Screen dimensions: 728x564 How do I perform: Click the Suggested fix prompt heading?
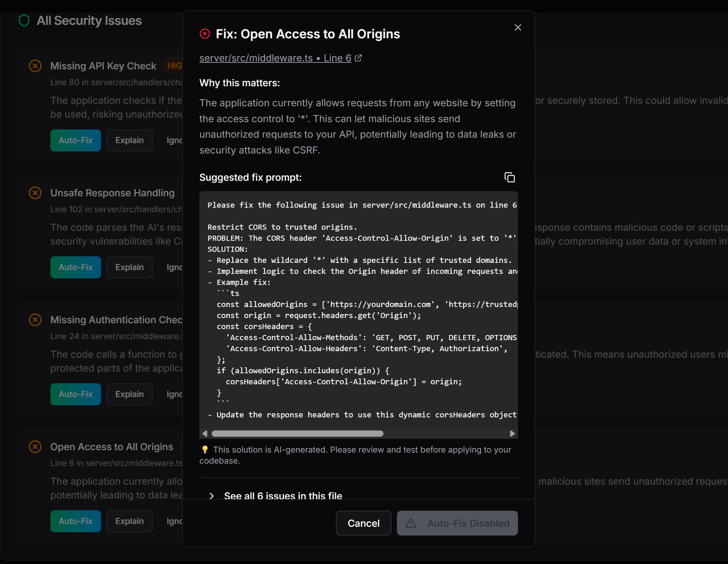coord(250,177)
